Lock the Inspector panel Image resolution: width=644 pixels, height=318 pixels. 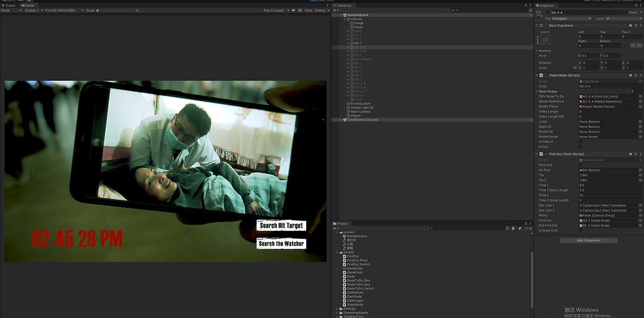pos(636,6)
